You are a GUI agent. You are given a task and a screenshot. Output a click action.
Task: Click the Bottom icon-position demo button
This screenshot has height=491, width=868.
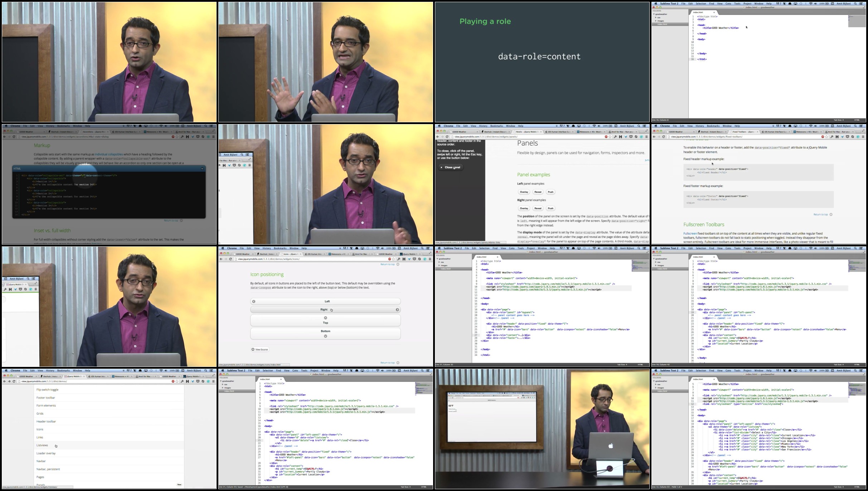pos(325,334)
